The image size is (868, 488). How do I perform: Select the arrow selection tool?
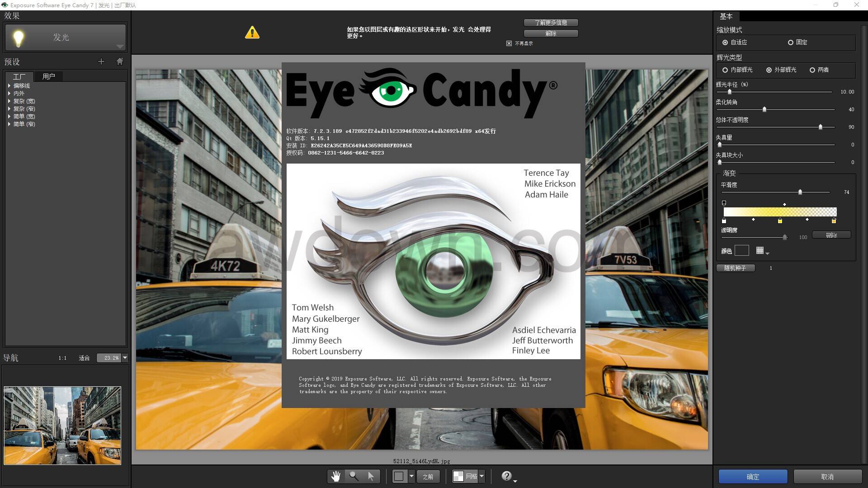point(371,476)
